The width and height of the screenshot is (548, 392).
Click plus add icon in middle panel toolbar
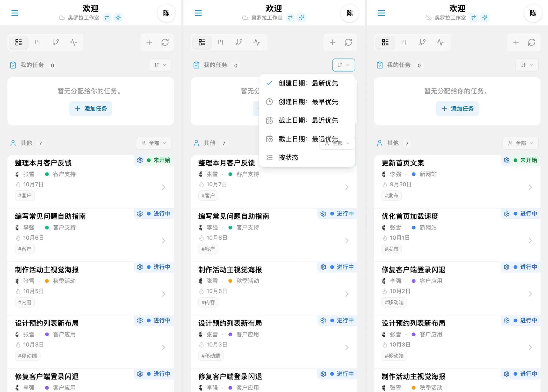[x=333, y=42]
